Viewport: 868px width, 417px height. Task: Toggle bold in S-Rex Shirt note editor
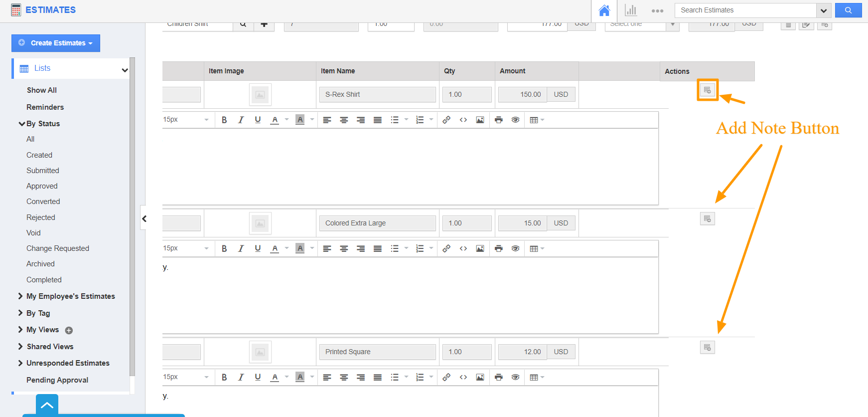(224, 120)
